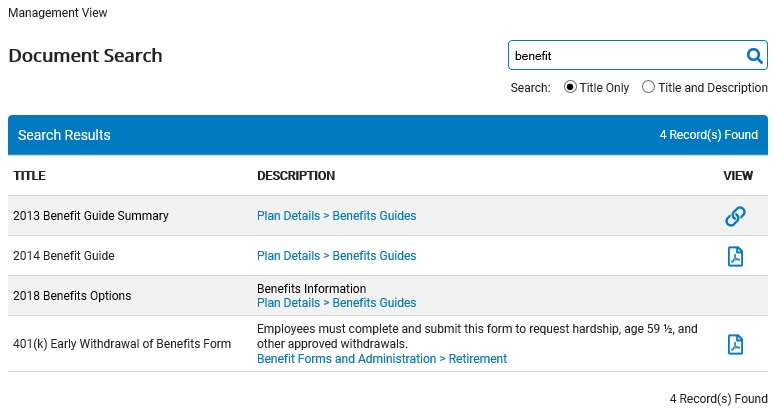Screen dimensions: 775x420
Task: Open Plan Details link in 2013 row
Action: [x=288, y=216]
